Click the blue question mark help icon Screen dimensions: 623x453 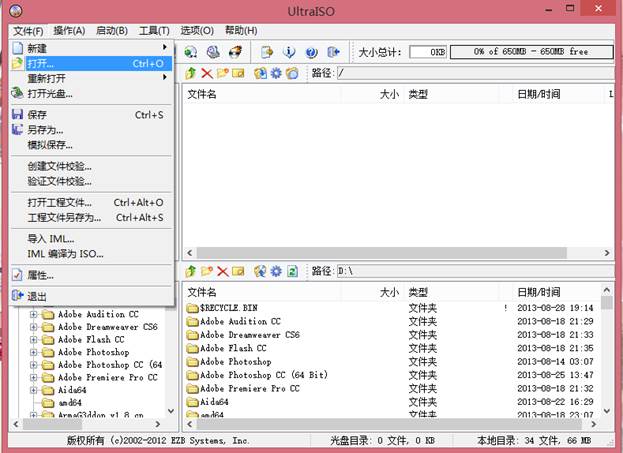(x=311, y=52)
